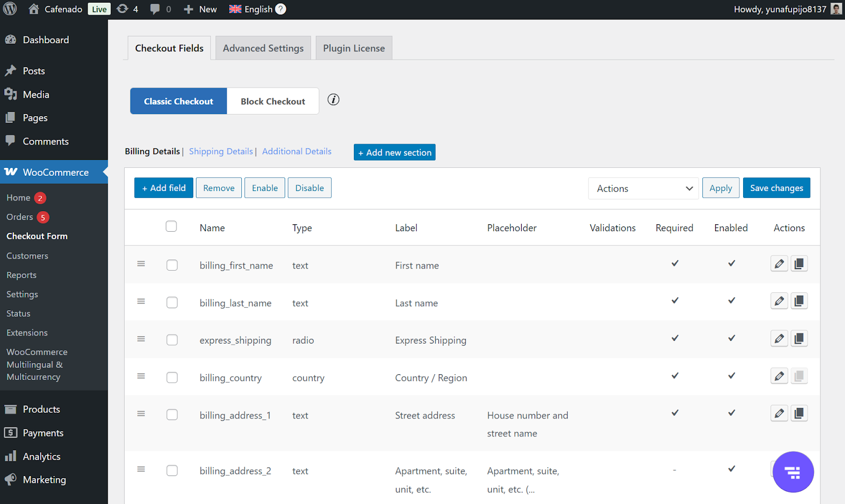
Task: Click the edit pencil icon for billing_first_name
Action: (779, 264)
